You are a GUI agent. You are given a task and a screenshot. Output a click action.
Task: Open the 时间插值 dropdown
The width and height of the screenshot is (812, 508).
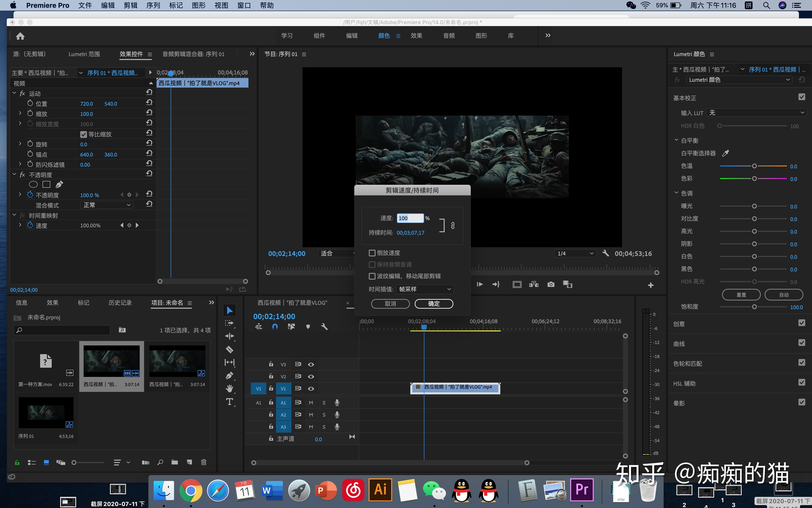click(424, 289)
